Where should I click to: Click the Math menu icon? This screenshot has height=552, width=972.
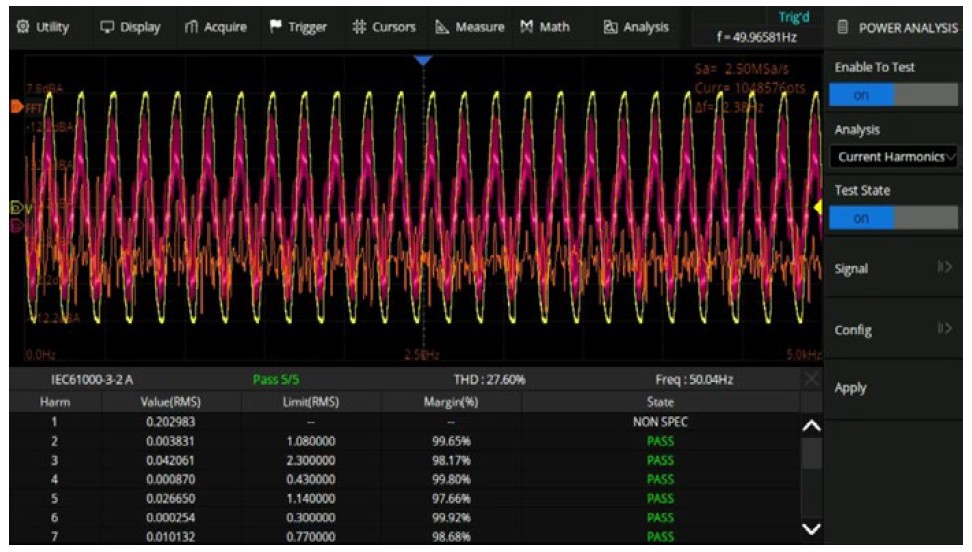pos(527,27)
